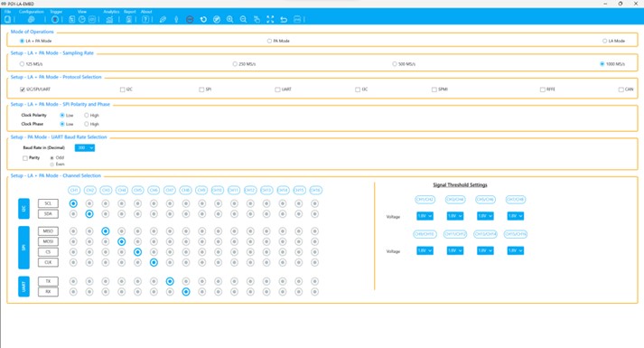Image resolution: width=644 pixels, height=348 pixels.
Task: Open CH9/CH10 threshold voltage dropdown
Action: (425, 250)
